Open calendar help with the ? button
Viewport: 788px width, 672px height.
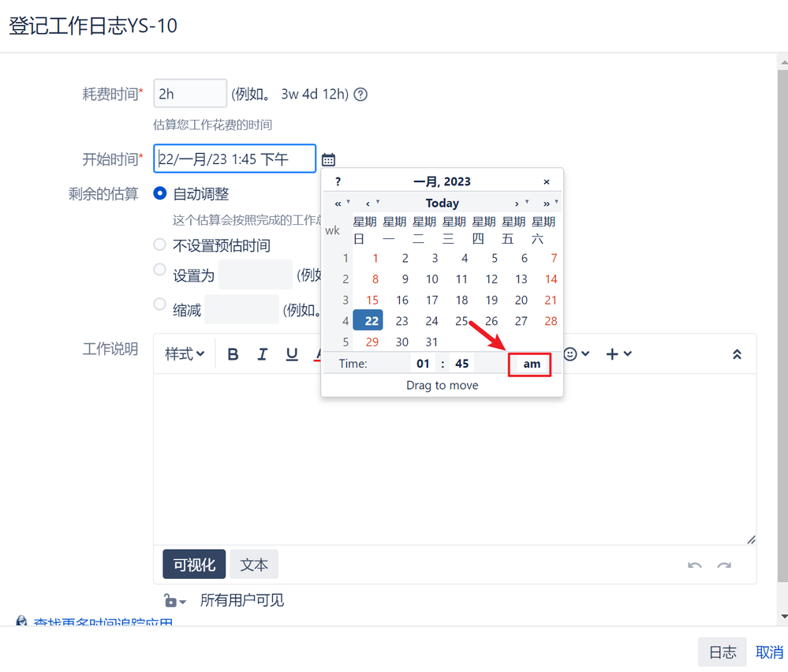pos(338,181)
